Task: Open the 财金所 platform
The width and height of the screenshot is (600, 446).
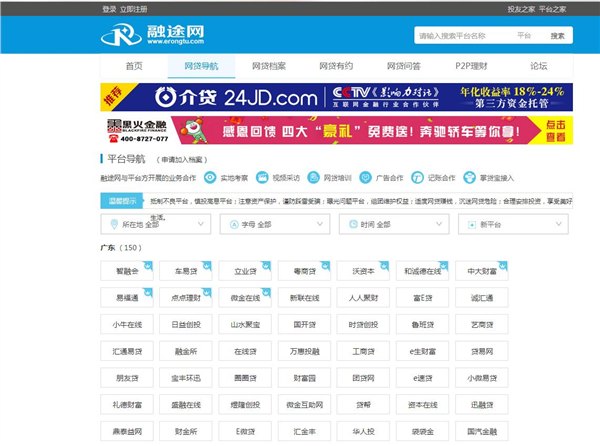Action: 186,431
